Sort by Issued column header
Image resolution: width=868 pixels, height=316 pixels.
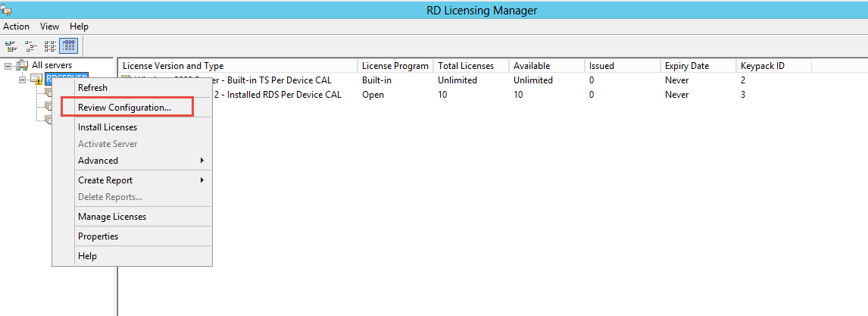click(x=623, y=66)
